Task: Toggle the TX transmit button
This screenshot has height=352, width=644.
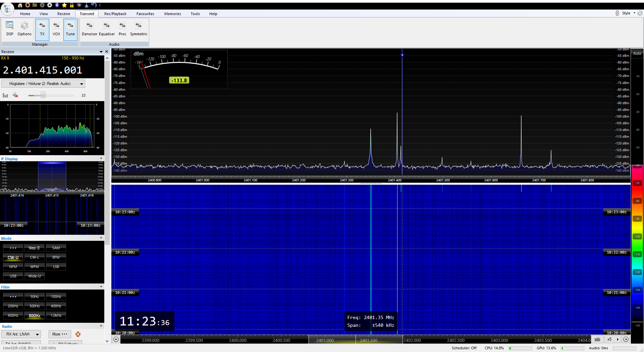Action: point(42,29)
